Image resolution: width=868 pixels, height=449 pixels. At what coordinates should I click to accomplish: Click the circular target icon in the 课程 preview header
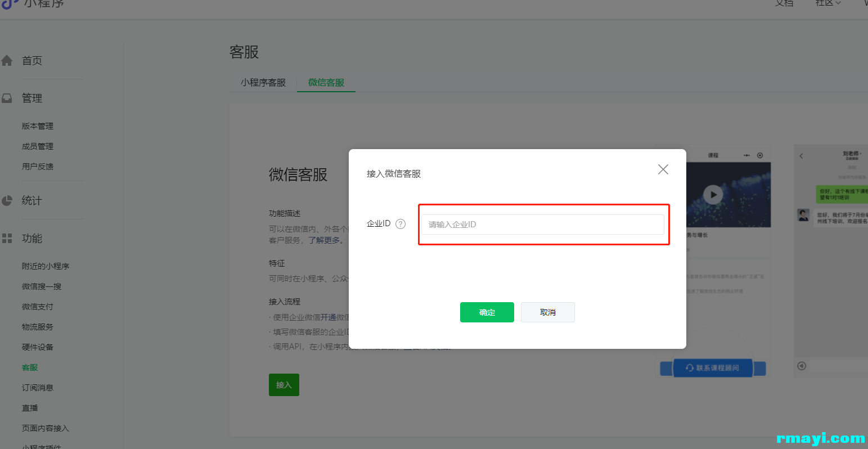(760, 155)
